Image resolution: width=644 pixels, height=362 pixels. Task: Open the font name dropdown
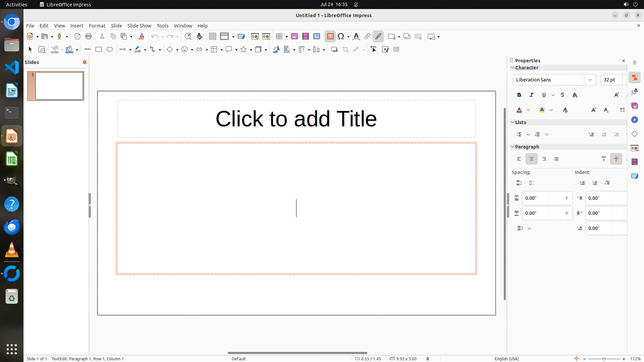590,80
